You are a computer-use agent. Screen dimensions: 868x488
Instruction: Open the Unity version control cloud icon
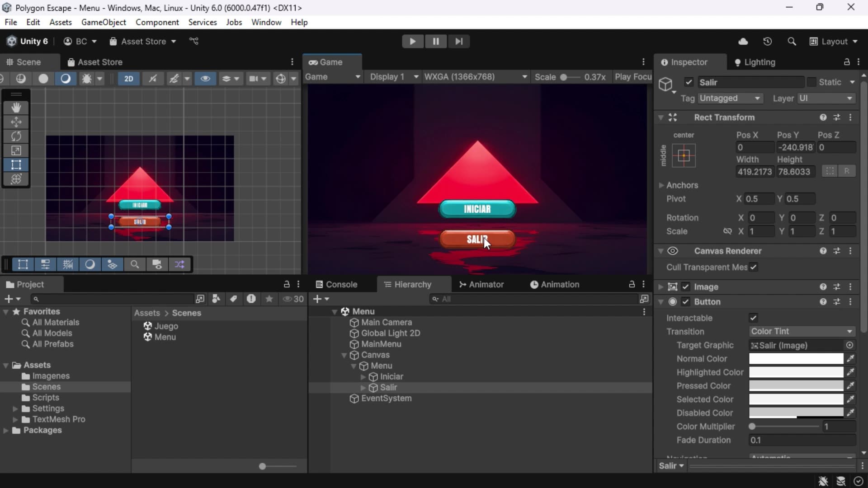point(743,41)
